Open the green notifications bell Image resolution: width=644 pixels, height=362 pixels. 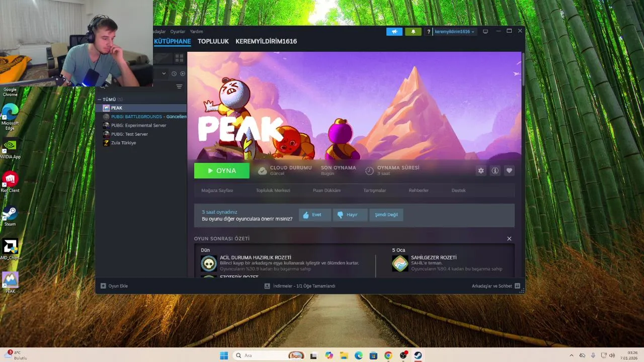(413, 32)
